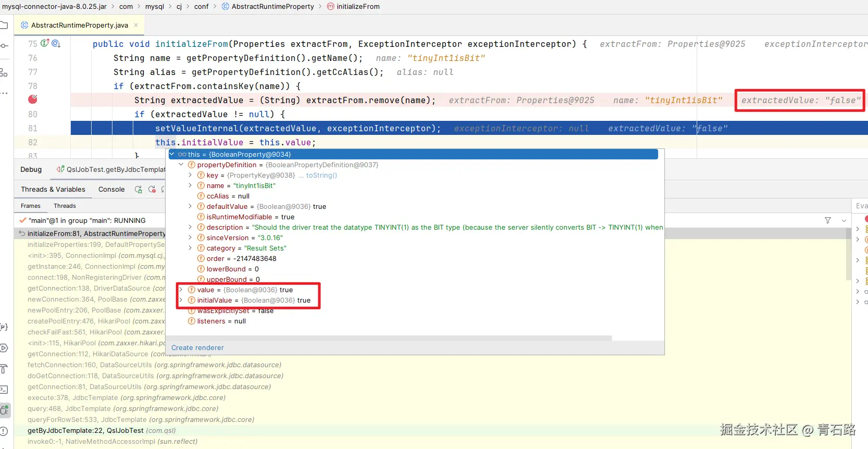The image size is (868, 449).
Task: Open the More tool windows ellipsis
Action: [x=4, y=93]
